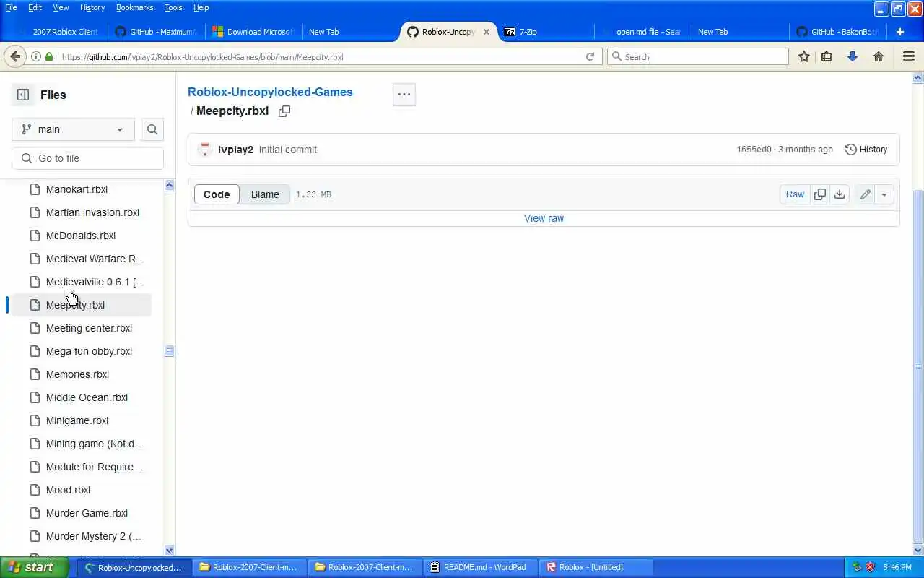Open the View menu
This screenshot has width=924, height=578.
pyautogui.click(x=61, y=7)
